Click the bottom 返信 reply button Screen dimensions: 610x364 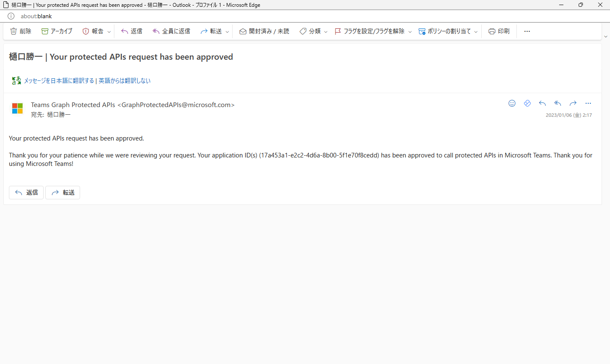click(26, 193)
